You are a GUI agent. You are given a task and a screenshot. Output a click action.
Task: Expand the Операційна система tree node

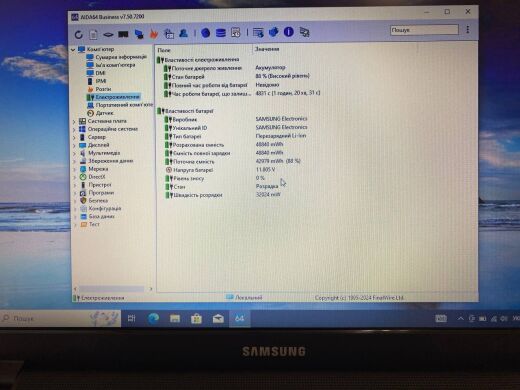click(x=74, y=130)
